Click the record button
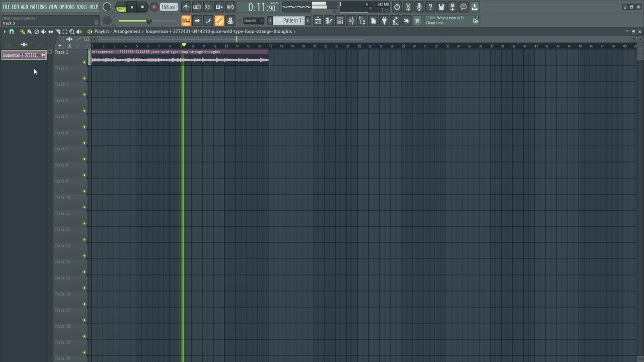Viewport: 644px width, 362px height. [x=154, y=7]
